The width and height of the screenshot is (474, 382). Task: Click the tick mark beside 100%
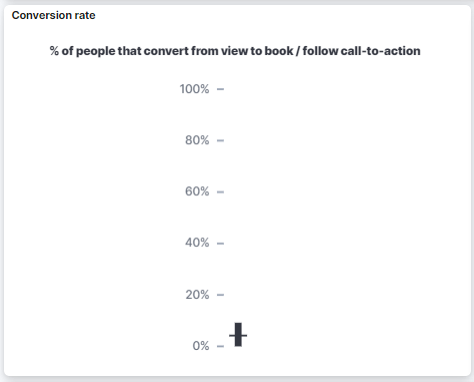pos(220,89)
